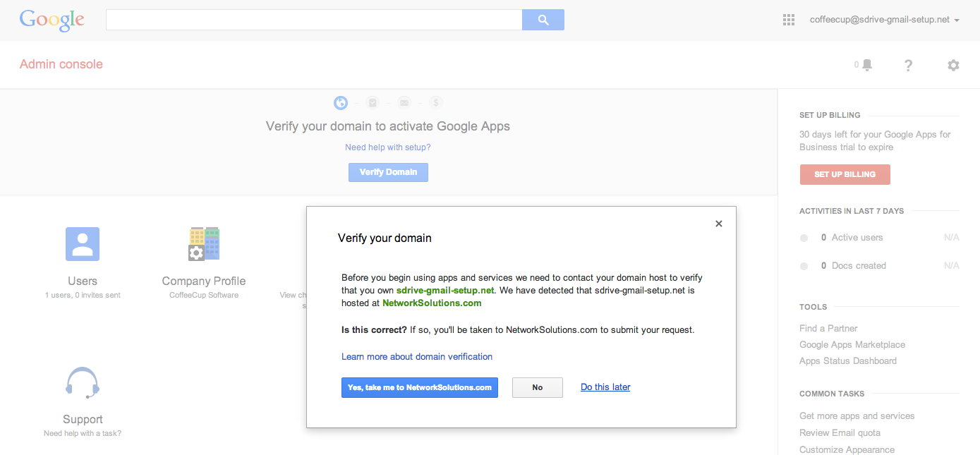This screenshot has width=980, height=455.
Task: Click the Company Profile label
Action: [x=204, y=281]
